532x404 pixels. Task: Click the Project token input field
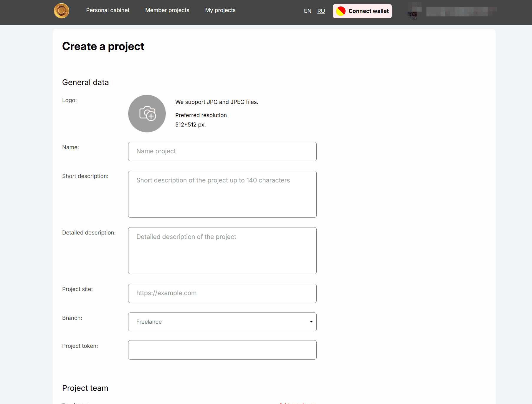tap(222, 350)
